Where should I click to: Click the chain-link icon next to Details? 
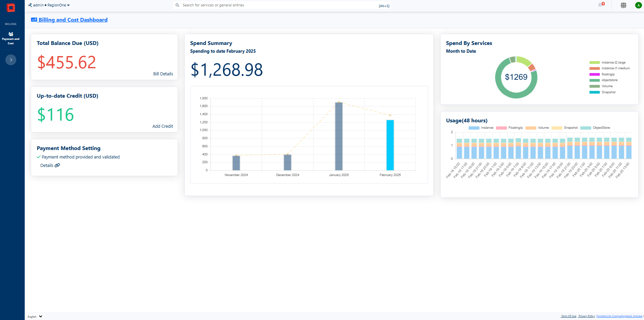coord(57,165)
